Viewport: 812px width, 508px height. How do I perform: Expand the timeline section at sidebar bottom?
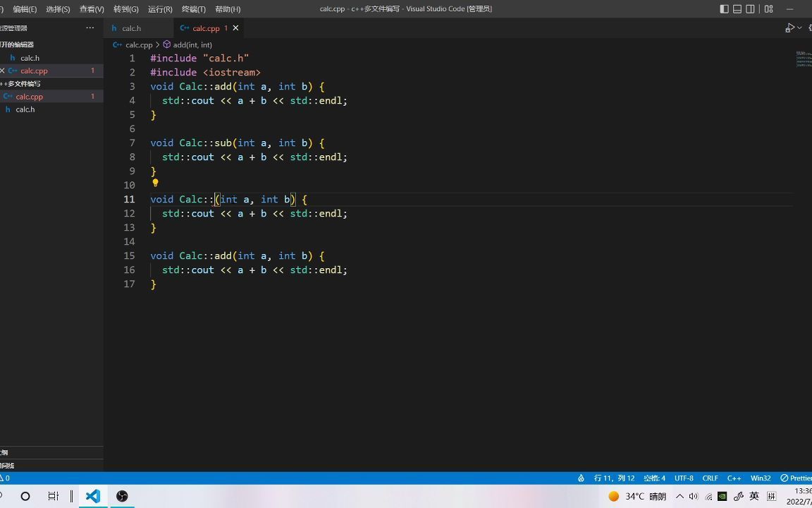51,466
